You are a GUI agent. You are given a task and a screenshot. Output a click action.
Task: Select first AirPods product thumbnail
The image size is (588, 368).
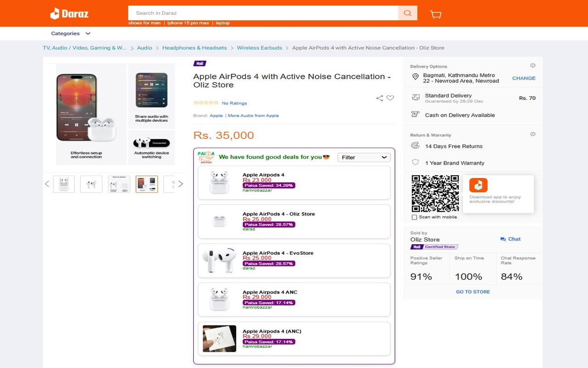point(64,184)
